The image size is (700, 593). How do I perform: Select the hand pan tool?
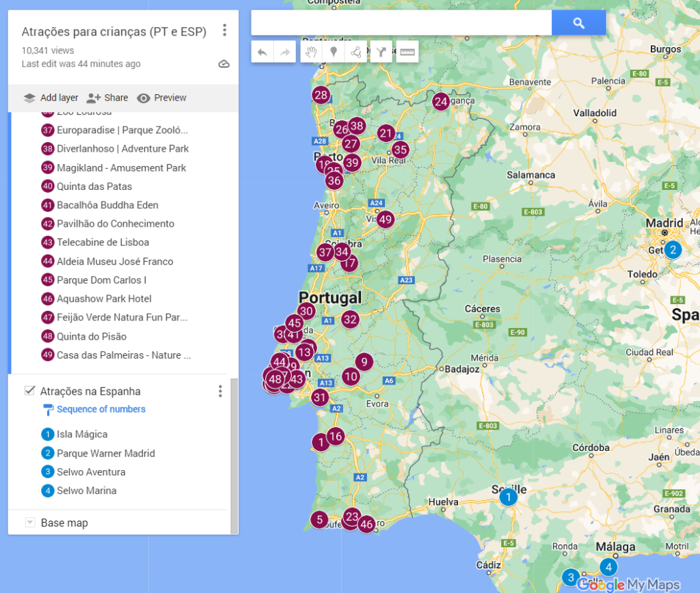pyautogui.click(x=311, y=52)
